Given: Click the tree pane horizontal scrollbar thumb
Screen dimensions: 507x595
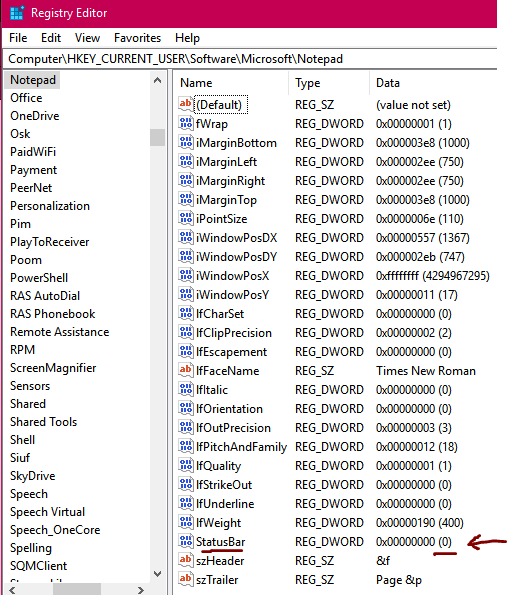Looking at the screenshot, I should (x=77, y=590).
